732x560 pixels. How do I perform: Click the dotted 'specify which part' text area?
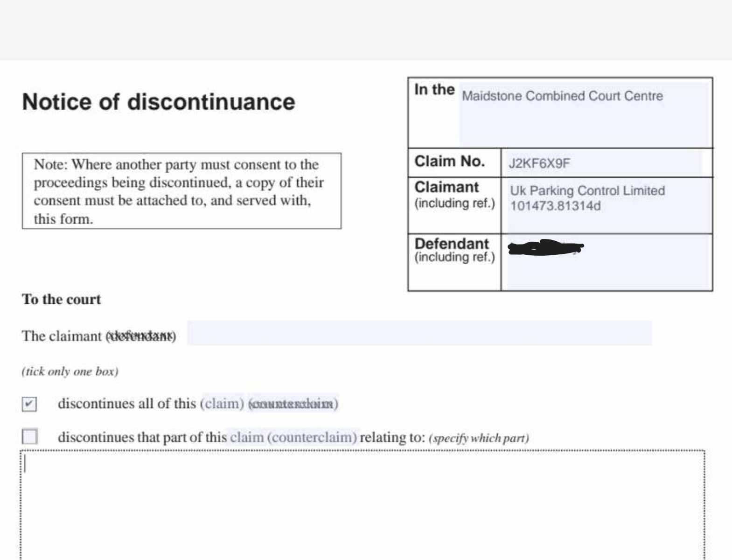point(363,505)
